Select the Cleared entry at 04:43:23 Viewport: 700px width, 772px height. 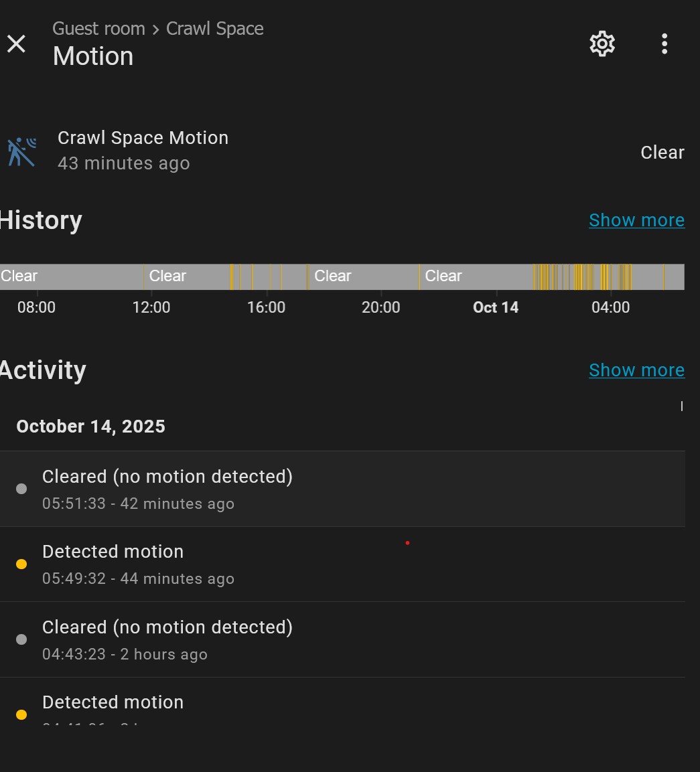click(167, 639)
